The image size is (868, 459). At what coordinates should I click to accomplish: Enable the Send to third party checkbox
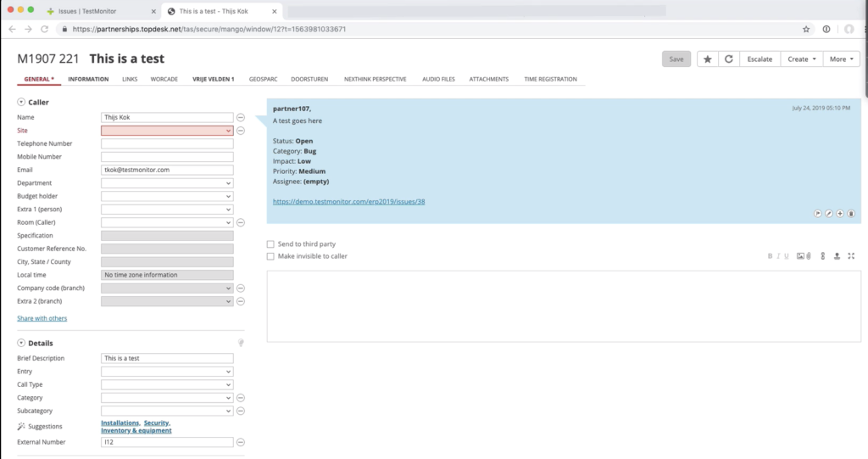tap(270, 243)
